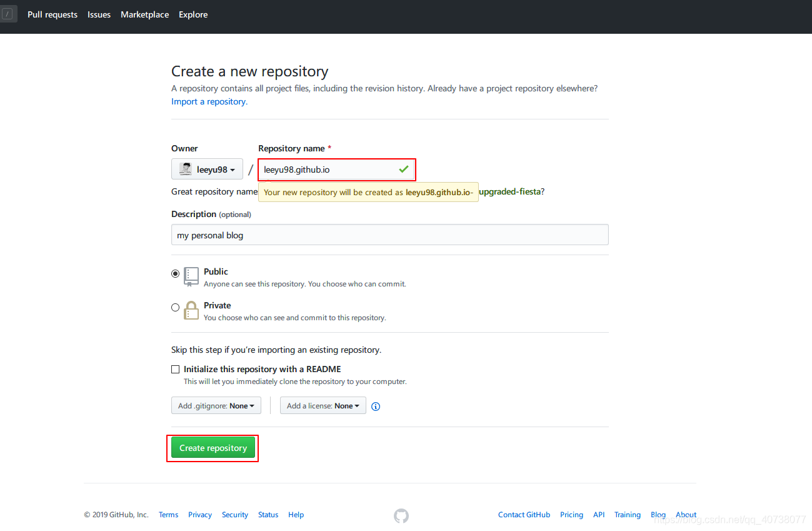Click the Initialize this repository with a README label
The image size is (812, 531).
263,369
